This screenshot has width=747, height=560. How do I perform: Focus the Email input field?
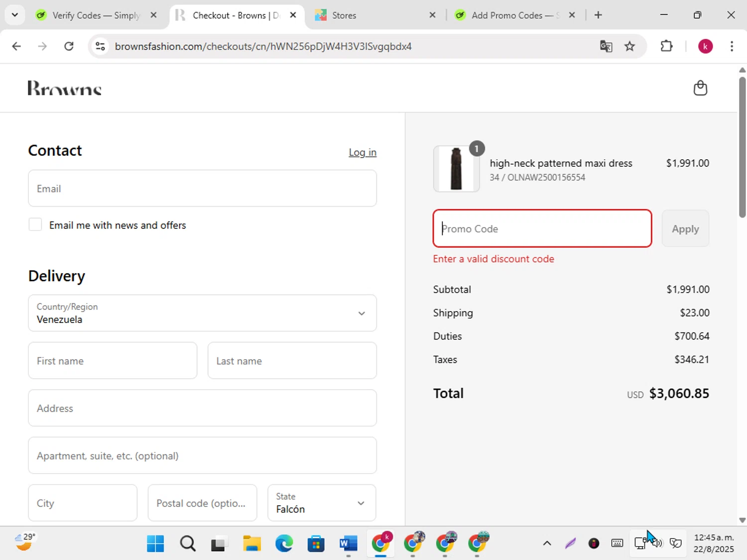click(x=202, y=188)
